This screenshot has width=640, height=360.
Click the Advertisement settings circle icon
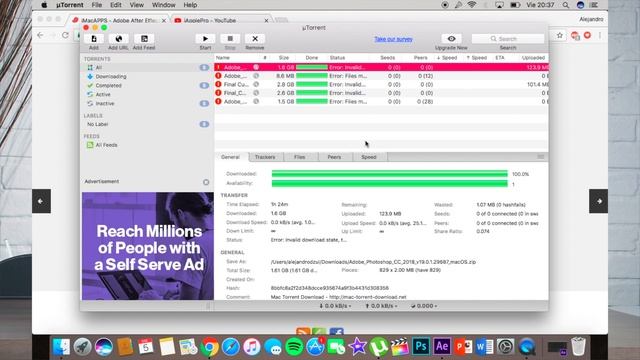(206, 182)
